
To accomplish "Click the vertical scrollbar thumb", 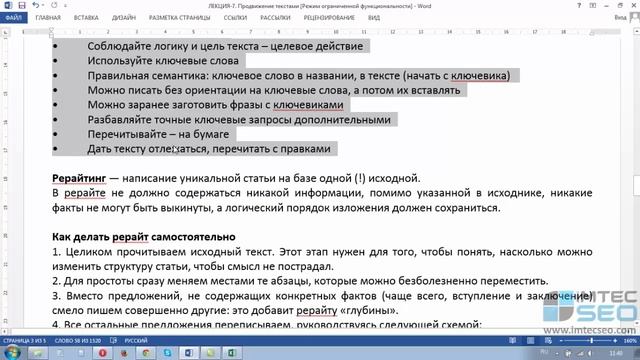I will tap(637, 186).
